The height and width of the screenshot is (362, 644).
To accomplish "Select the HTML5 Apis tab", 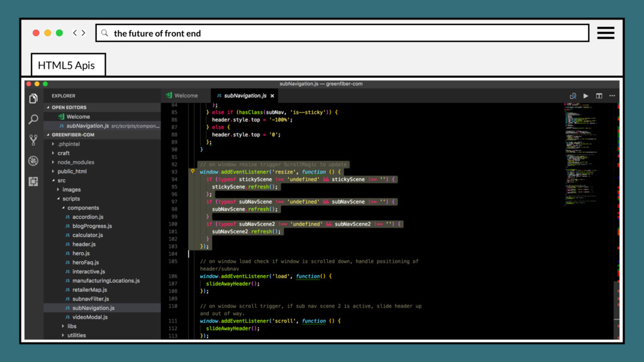I will pos(68,65).
